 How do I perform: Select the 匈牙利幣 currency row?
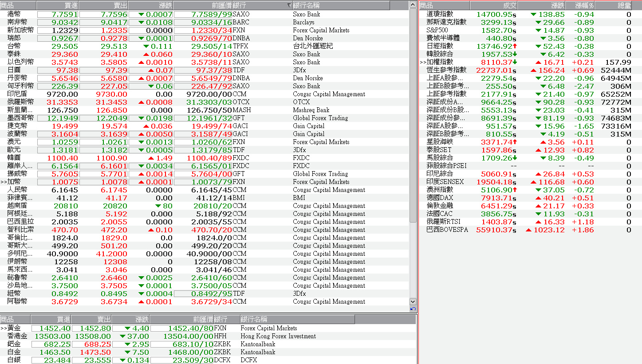click(x=204, y=86)
